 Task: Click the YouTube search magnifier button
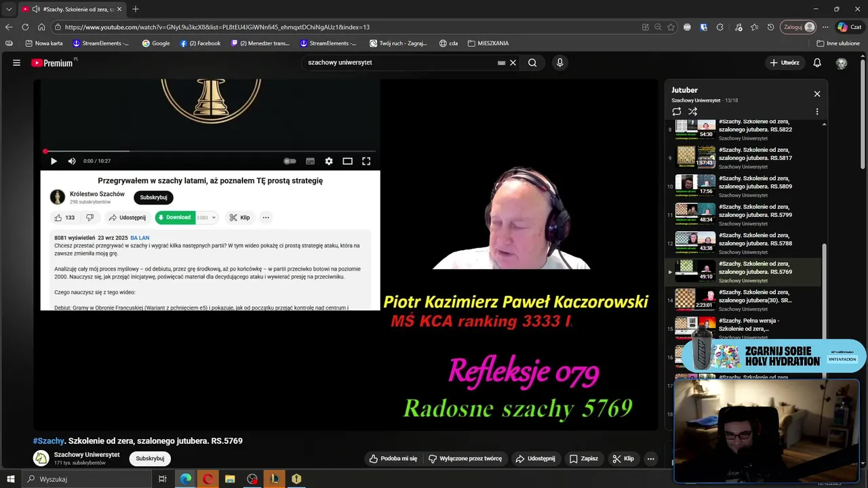tap(532, 62)
